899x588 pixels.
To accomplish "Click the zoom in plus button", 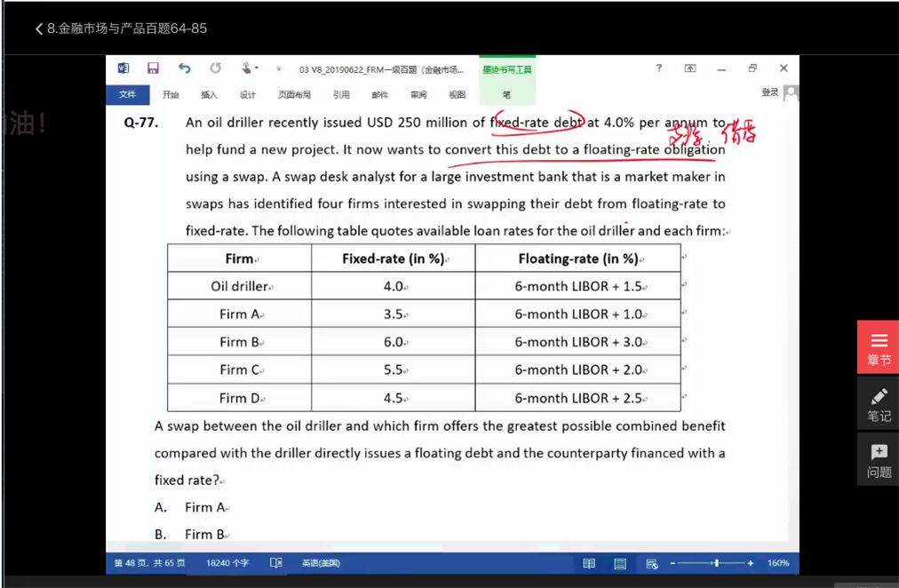I will pyautogui.click(x=750, y=563).
